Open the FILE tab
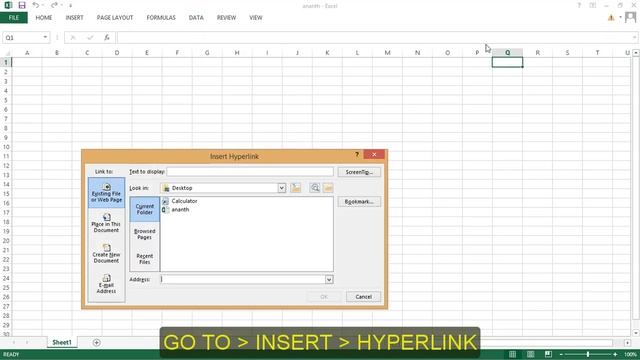Screen dimensions: 640x360 (x=14, y=18)
